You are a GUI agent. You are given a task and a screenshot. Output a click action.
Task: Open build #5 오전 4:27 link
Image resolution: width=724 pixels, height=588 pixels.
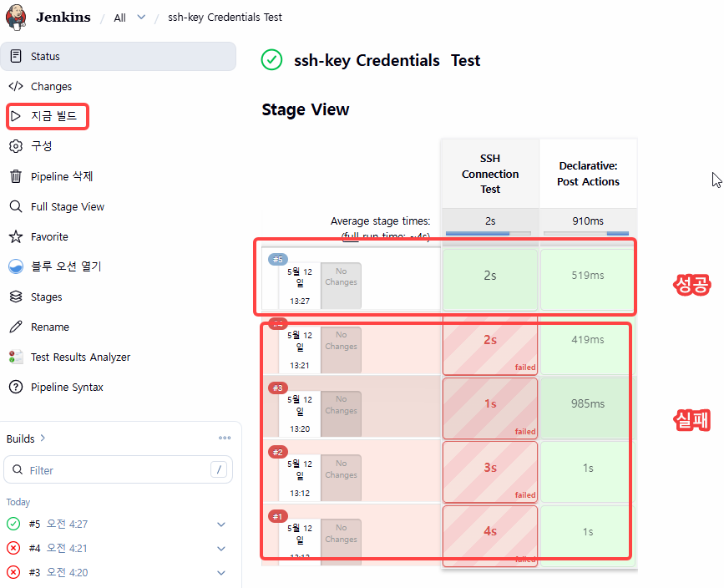tap(58, 524)
